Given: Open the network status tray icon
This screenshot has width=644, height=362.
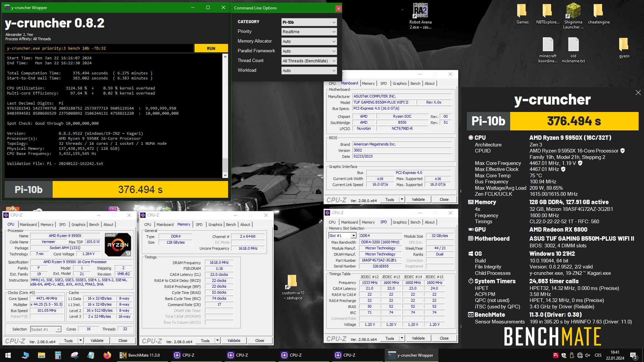Looking at the screenshot, I should pyautogui.click(x=580, y=355).
